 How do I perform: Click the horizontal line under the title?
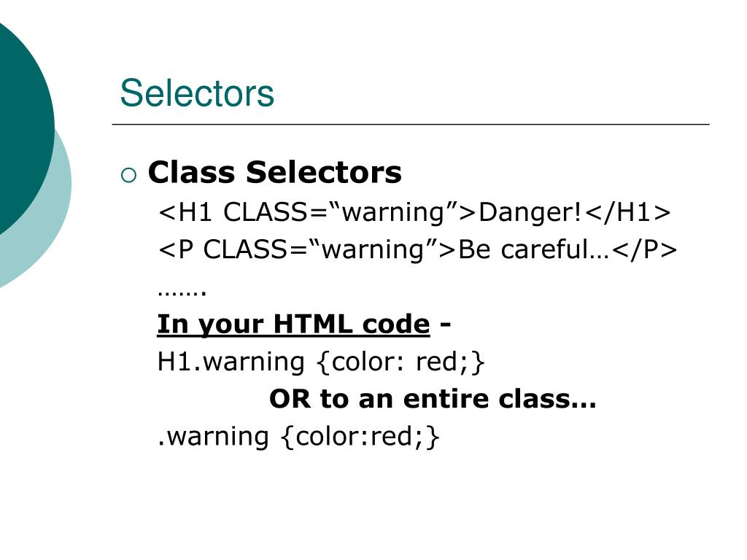[x=411, y=124]
